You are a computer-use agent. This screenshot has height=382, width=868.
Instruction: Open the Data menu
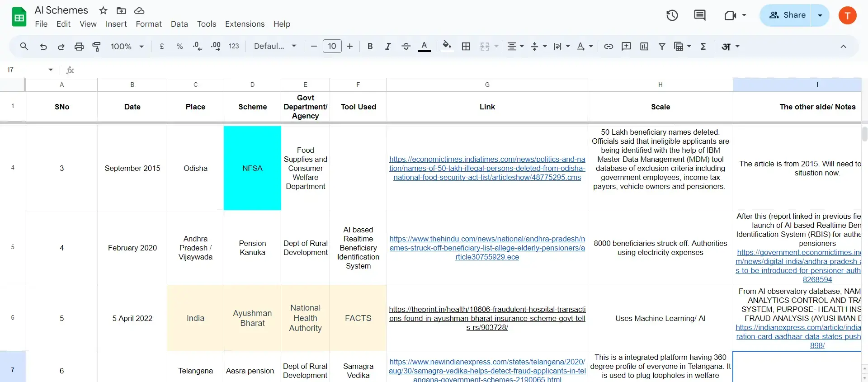(179, 24)
